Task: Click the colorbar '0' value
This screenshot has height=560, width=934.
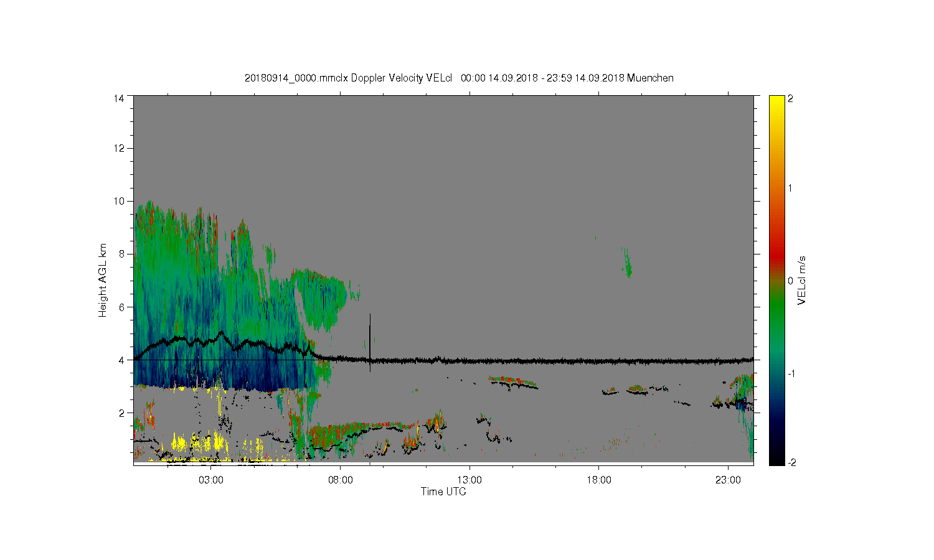Action: pyautogui.click(x=791, y=281)
